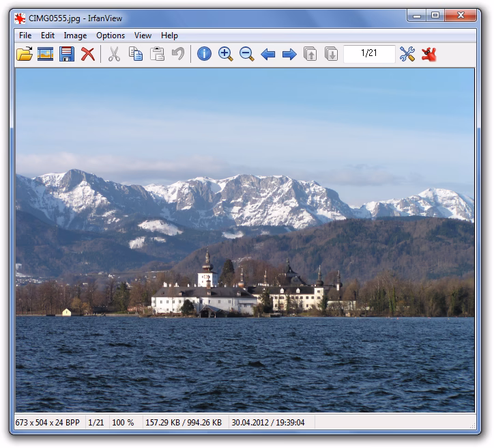Open the Slideshow filmstrip icon

46,54
